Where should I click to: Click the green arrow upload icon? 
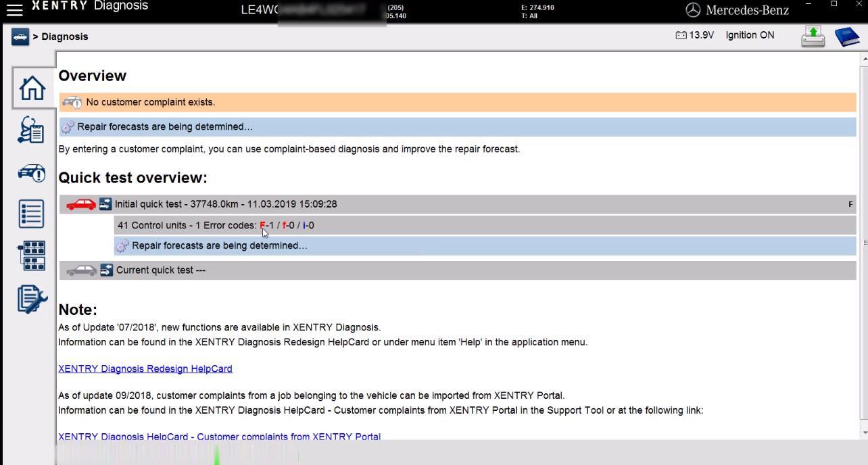(x=813, y=36)
